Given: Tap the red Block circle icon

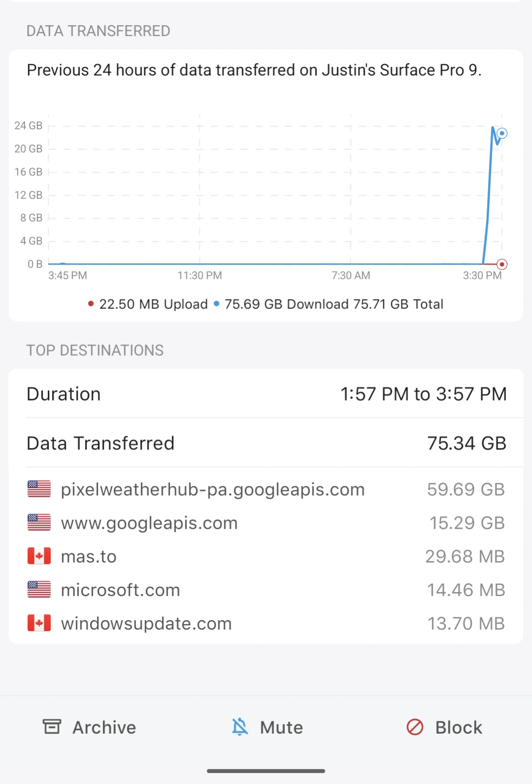Looking at the screenshot, I should (x=415, y=727).
